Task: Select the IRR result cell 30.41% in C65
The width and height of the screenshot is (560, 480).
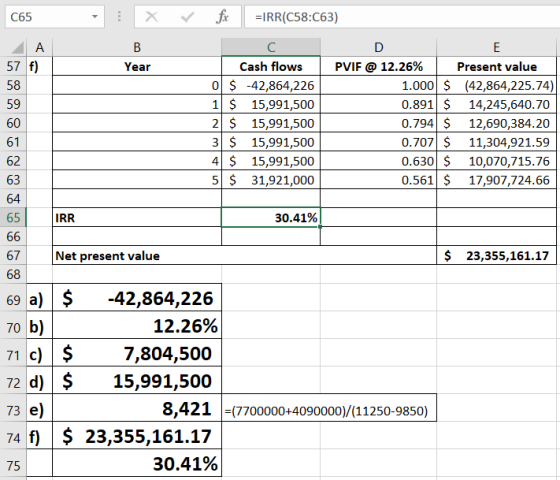Action: (271, 218)
